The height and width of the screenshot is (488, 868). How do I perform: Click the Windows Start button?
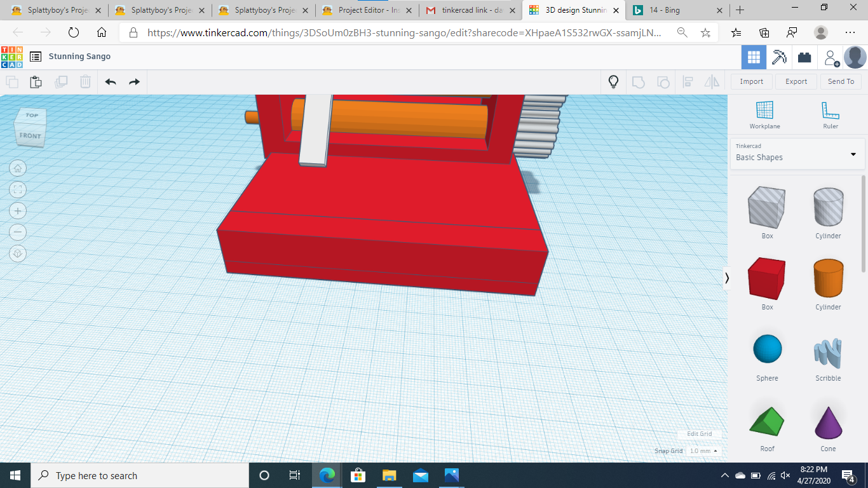tap(15, 475)
